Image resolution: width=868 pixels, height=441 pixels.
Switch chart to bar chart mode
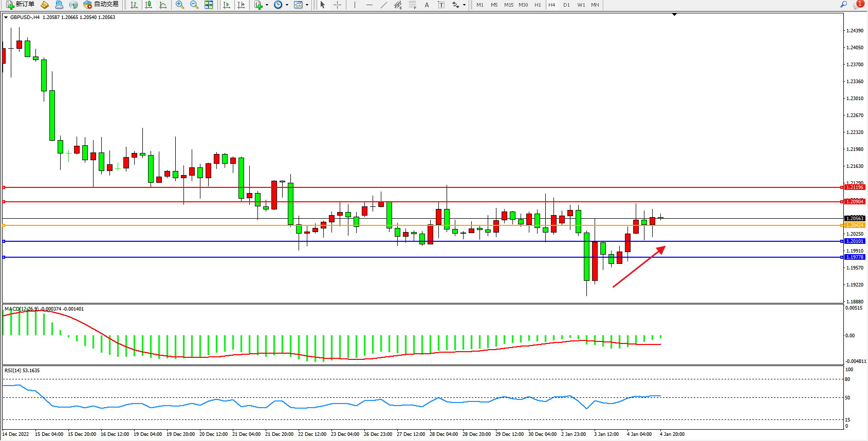tap(134, 5)
